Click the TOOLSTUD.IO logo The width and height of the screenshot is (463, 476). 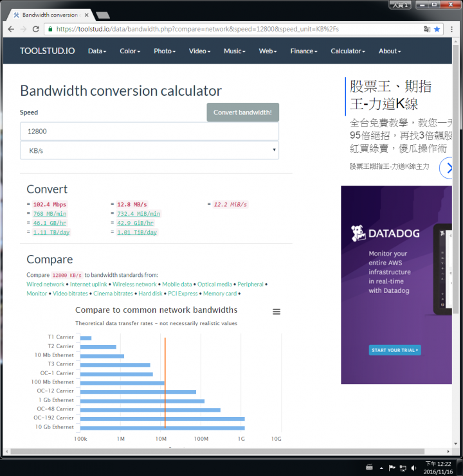click(x=48, y=51)
